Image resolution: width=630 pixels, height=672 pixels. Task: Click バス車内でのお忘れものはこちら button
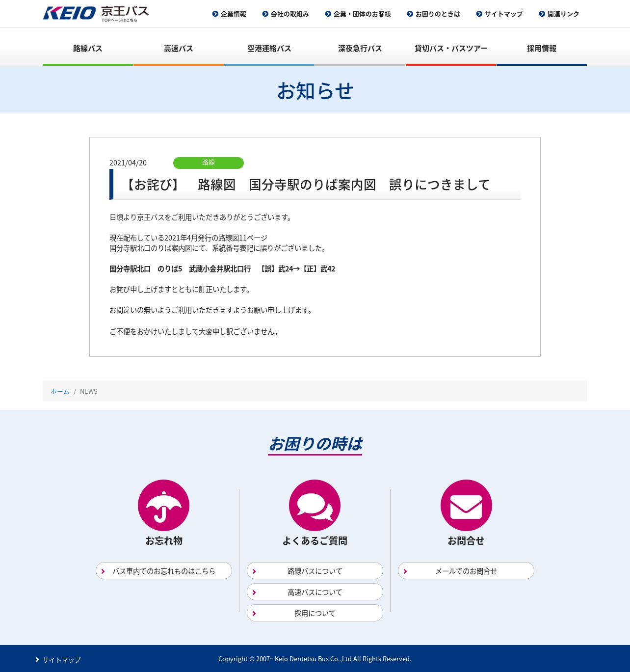click(164, 571)
